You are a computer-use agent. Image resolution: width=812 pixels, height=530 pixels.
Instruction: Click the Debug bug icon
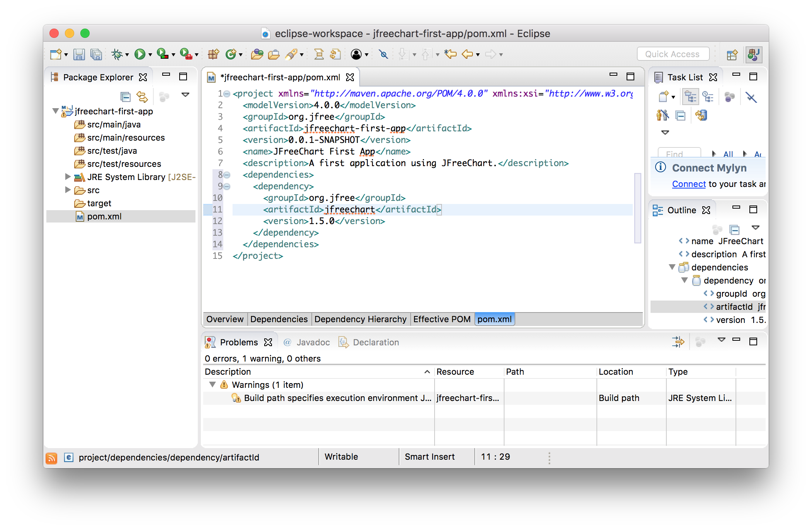(x=117, y=54)
